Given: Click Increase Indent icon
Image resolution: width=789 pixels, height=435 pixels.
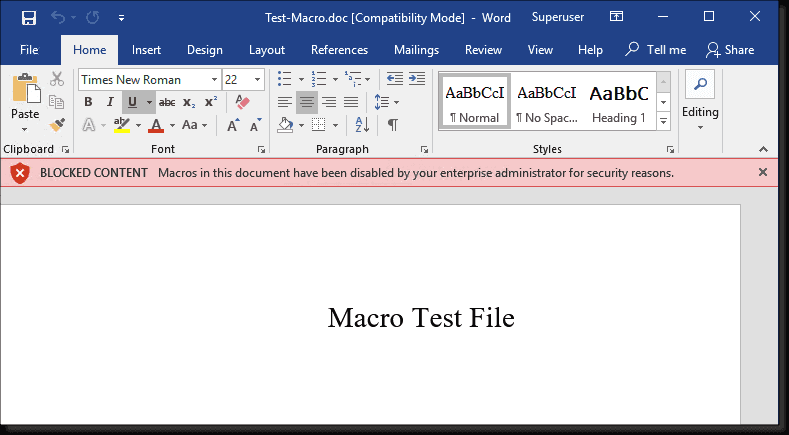Looking at the screenshot, I should [x=417, y=79].
